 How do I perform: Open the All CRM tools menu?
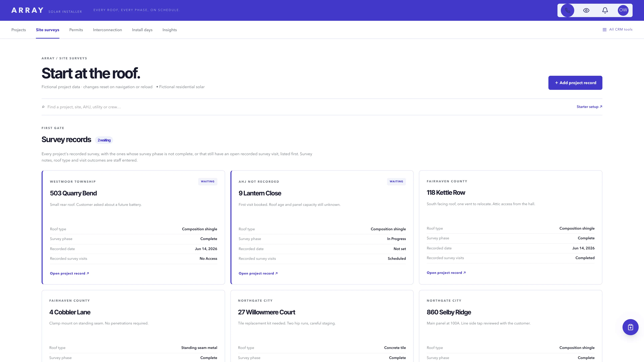pyautogui.click(x=618, y=29)
